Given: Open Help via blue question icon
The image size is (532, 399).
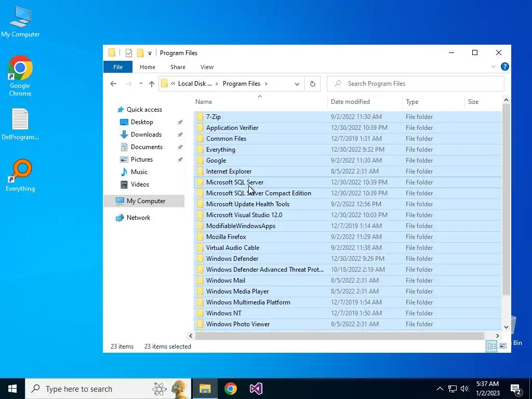Looking at the screenshot, I should tap(504, 66).
